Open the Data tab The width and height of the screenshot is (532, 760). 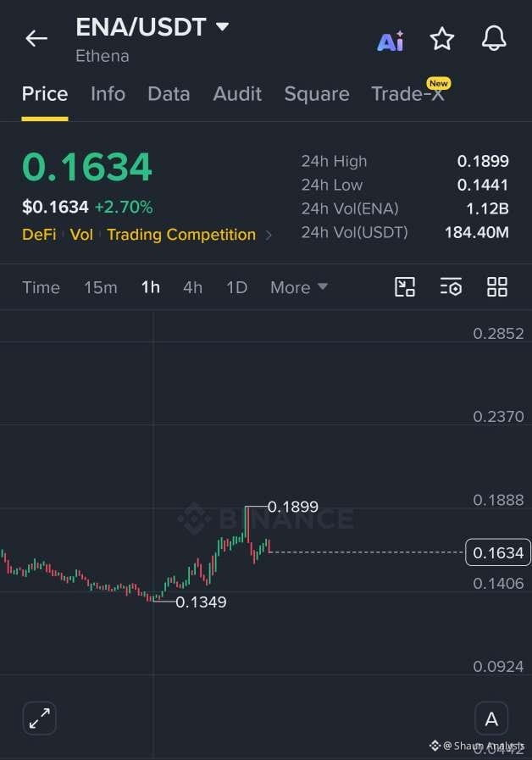(169, 93)
